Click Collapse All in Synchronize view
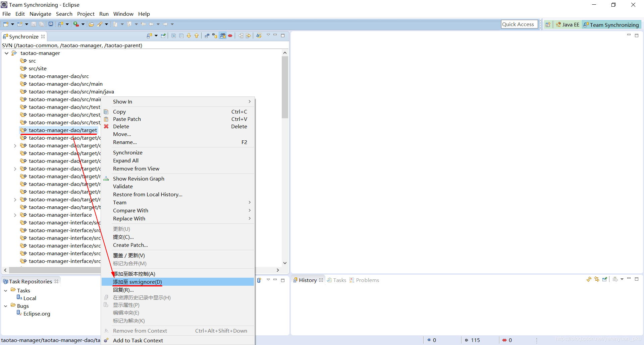This screenshot has width=644, height=345. coord(181,36)
